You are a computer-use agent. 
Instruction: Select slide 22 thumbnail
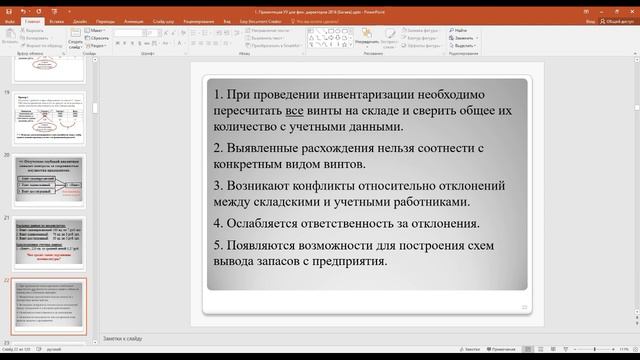(x=49, y=306)
